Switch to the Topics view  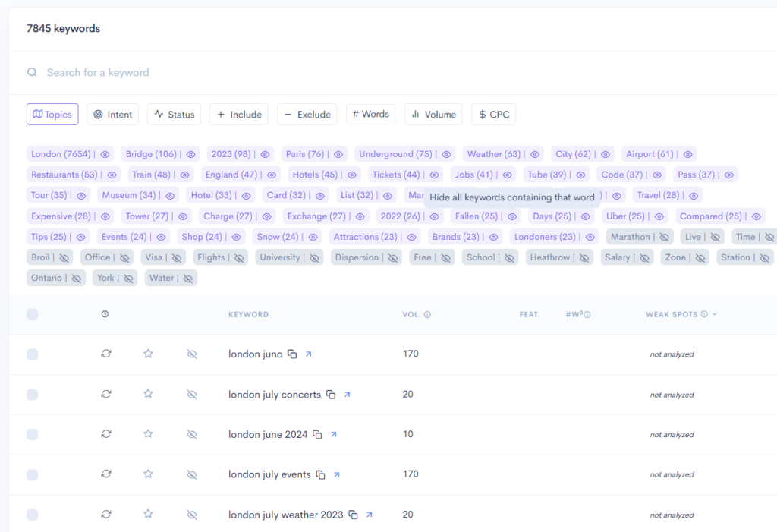tap(52, 114)
